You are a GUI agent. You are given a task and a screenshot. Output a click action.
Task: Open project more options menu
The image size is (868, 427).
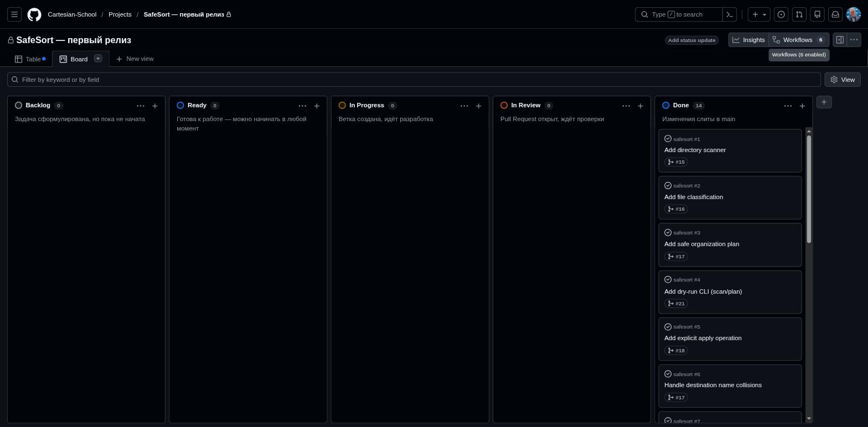pos(854,40)
